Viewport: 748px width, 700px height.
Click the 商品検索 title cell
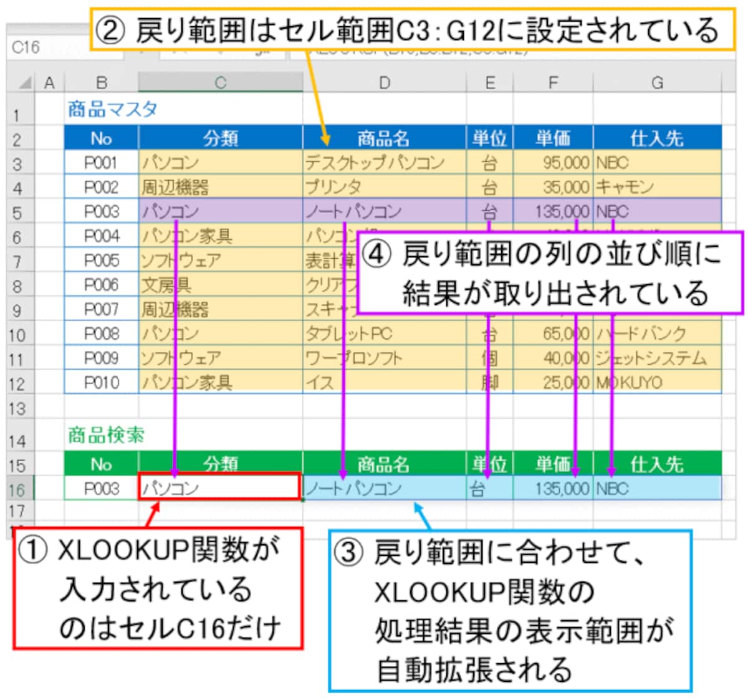106,435
